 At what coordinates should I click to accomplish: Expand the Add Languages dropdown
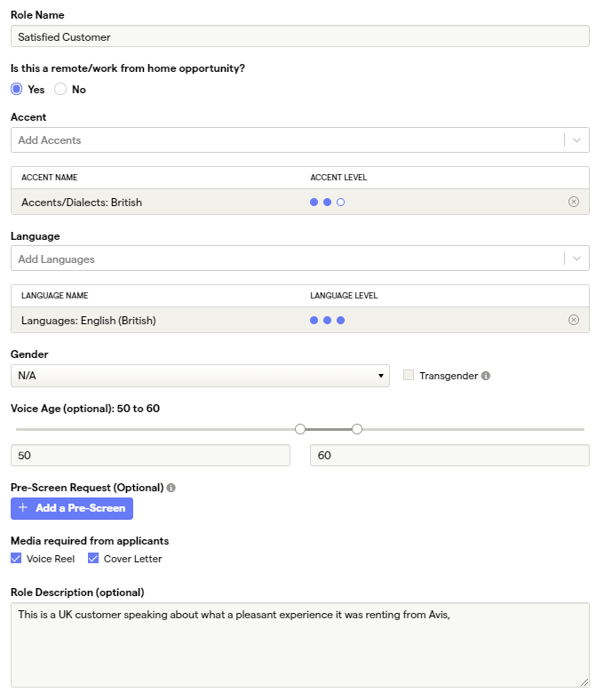(576, 259)
